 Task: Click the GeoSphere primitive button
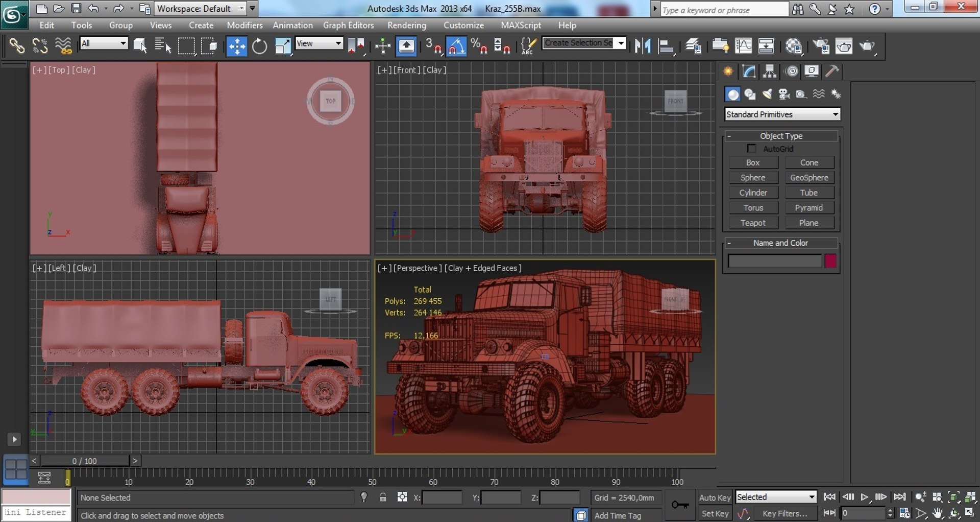click(810, 178)
